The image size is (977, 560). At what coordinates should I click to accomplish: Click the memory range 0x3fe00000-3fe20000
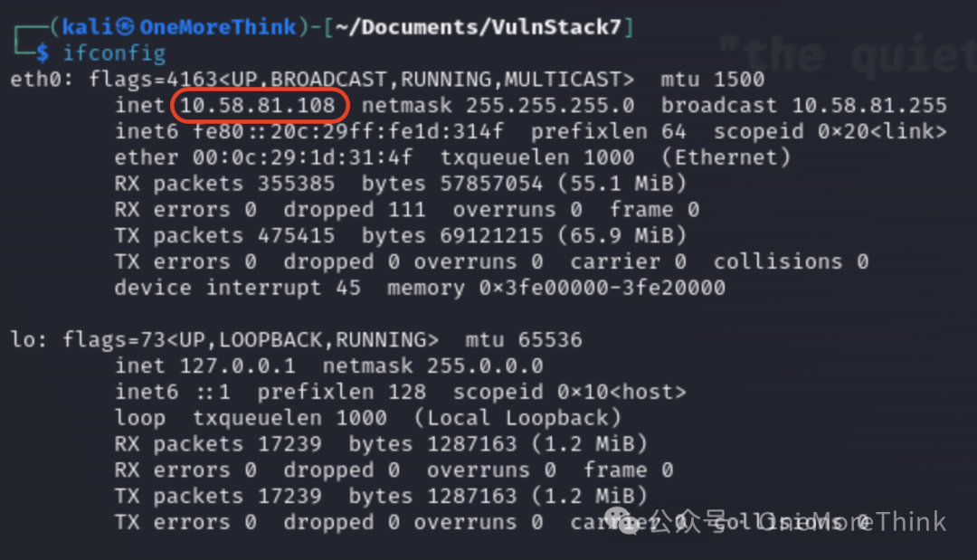tap(602, 288)
